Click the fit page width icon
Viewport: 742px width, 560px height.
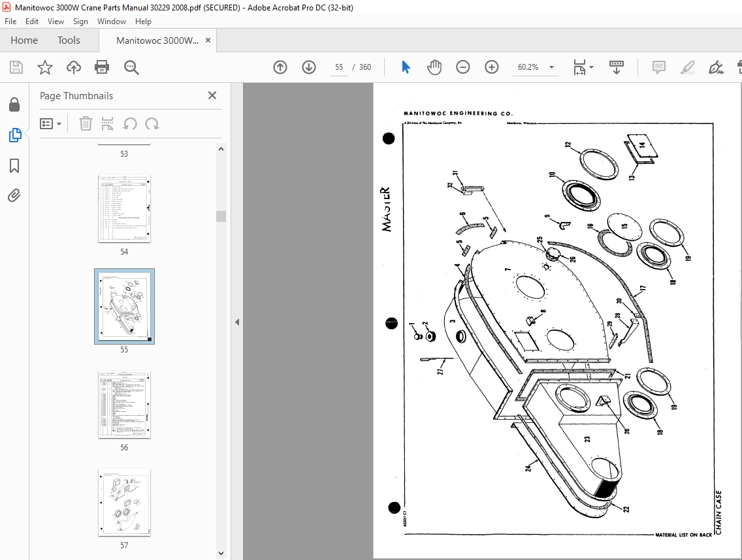tap(580, 67)
